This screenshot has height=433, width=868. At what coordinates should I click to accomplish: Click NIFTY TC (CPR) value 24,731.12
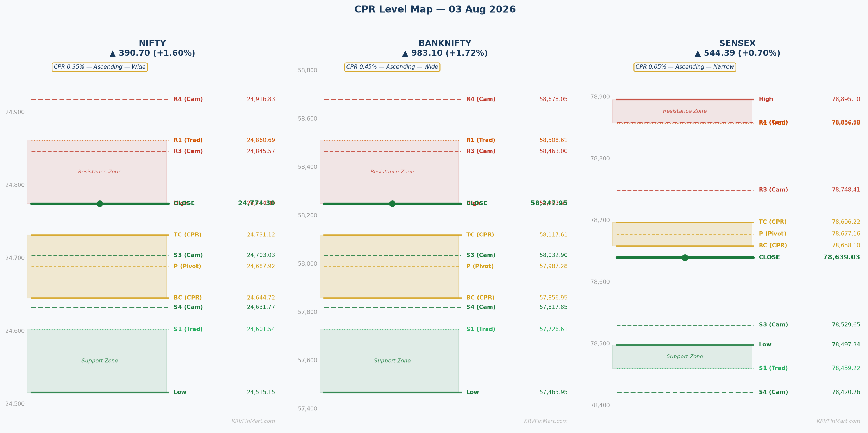coord(261,235)
